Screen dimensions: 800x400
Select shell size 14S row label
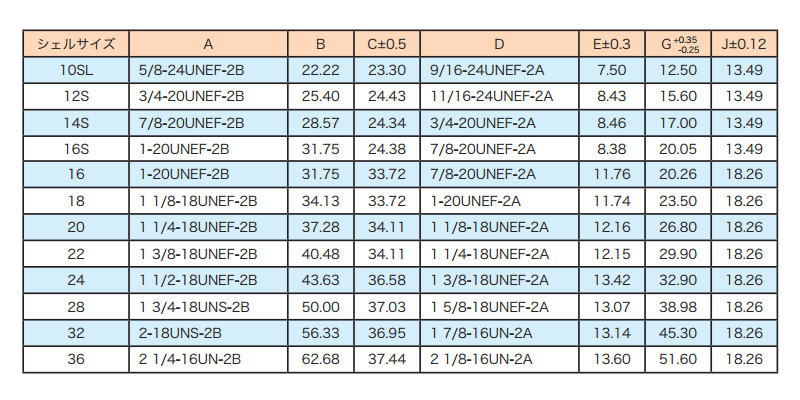[76, 122]
